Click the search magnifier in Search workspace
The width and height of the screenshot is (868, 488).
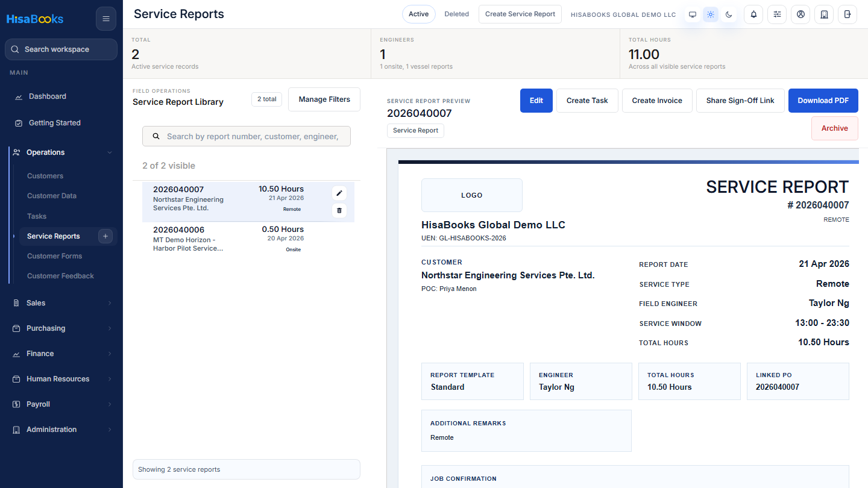click(x=16, y=49)
